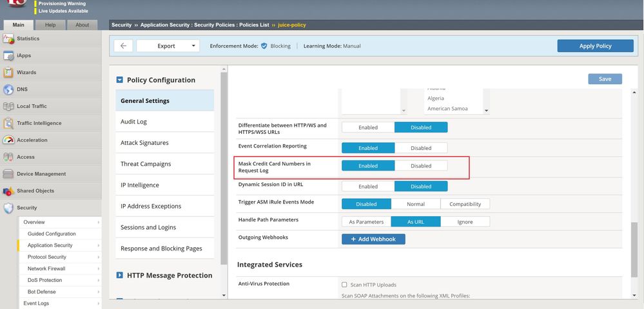This screenshot has width=644, height=309.
Task: Click the back arrow button
Action: coord(123,46)
